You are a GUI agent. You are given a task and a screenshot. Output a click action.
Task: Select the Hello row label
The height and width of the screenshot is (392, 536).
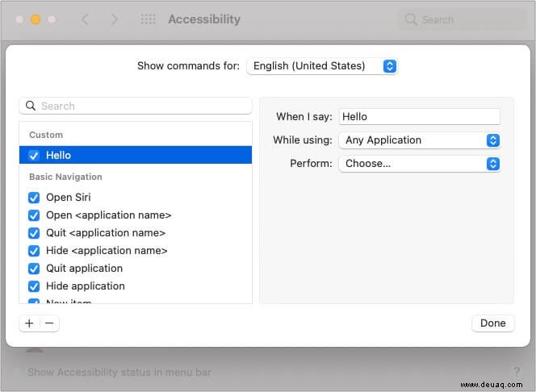(58, 156)
